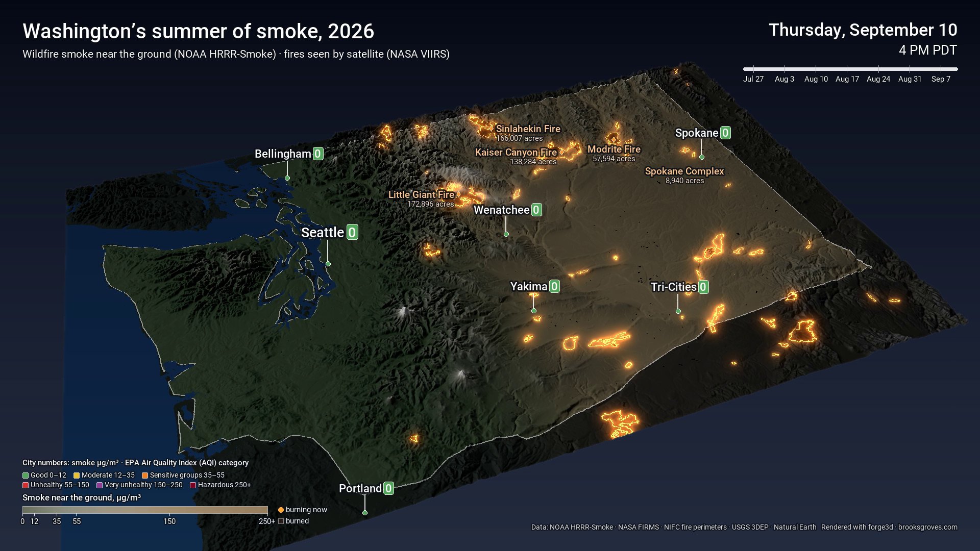Select the Sinlahekin Fire label
980x551 pixels.
coord(528,129)
